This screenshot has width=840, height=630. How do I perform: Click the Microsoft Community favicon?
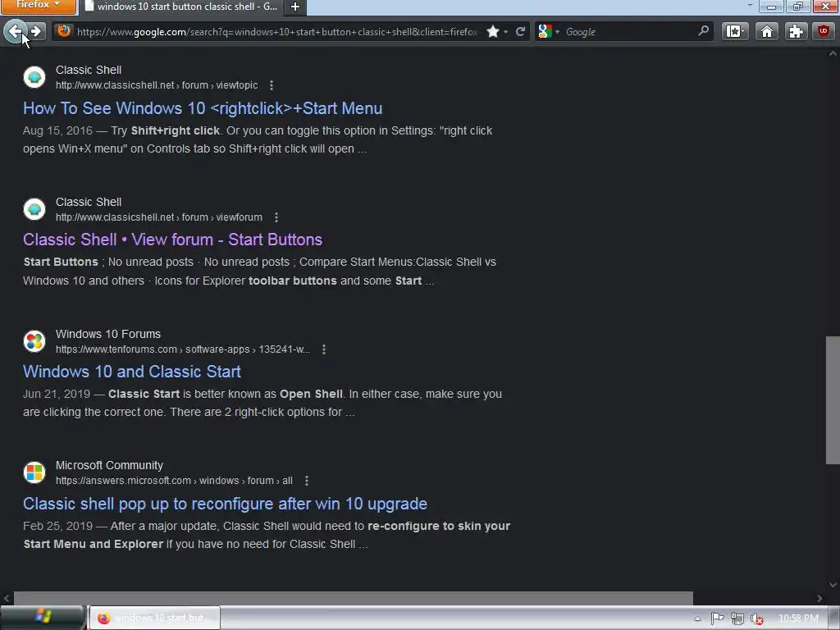point(34,472)
